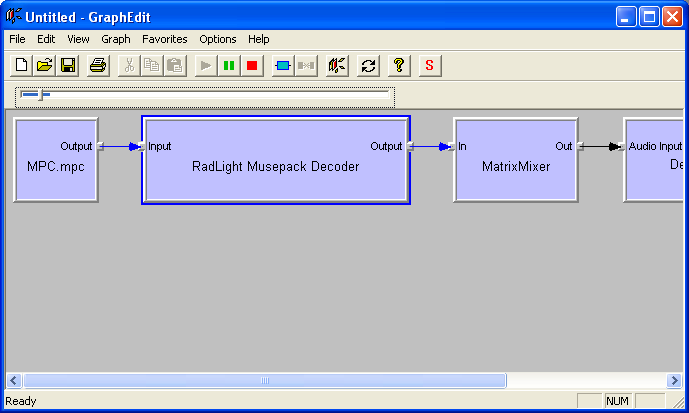This screenshot has width=689, height=413.
Task: Click Input pin of RadLight Musepack Decoder
Action: click(x=141, y=146)
